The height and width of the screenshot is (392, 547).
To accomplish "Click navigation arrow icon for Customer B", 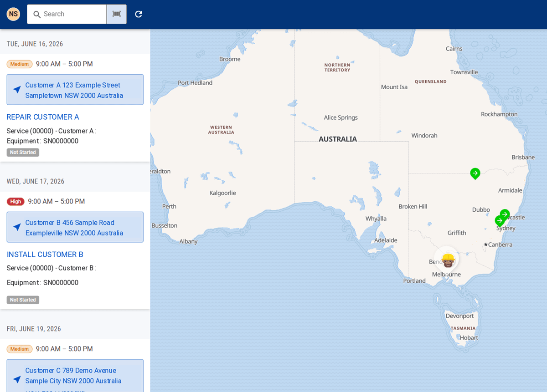I will (17, 227).
